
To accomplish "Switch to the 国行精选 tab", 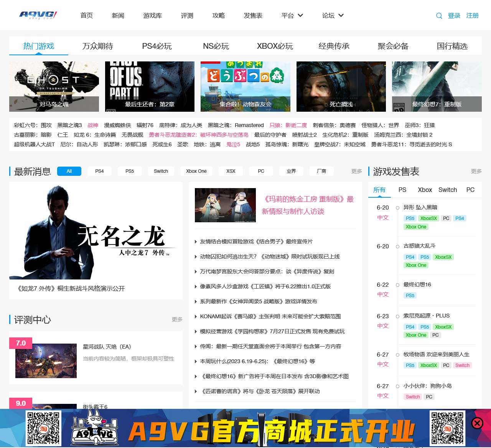I will click(452, 46).
